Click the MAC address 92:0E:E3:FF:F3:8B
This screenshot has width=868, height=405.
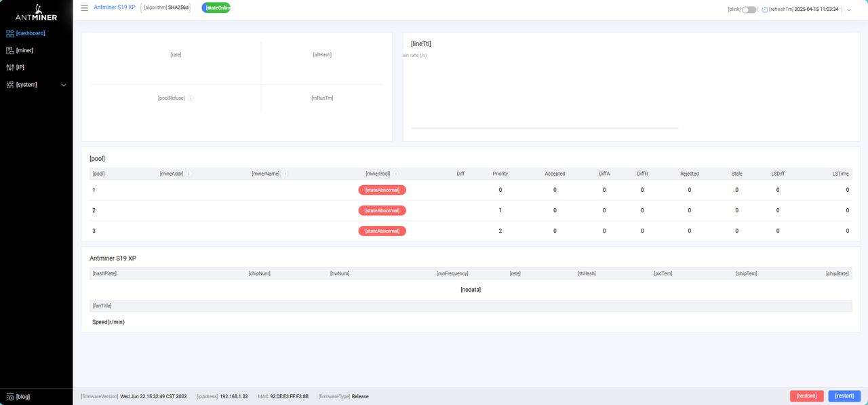(x=290, y=396)
